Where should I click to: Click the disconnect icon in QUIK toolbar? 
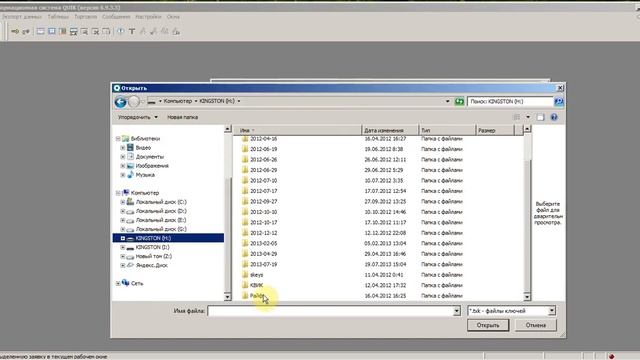[26, 31]
